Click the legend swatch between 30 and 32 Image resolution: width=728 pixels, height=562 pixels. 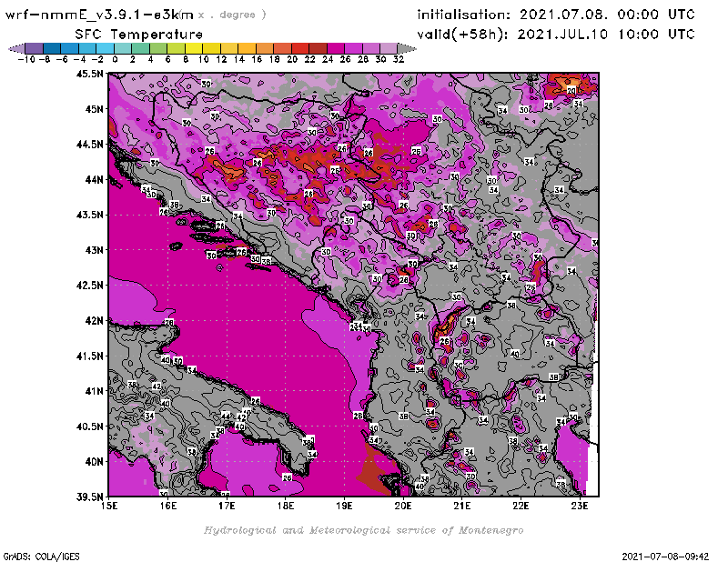(x=389, y=48)
